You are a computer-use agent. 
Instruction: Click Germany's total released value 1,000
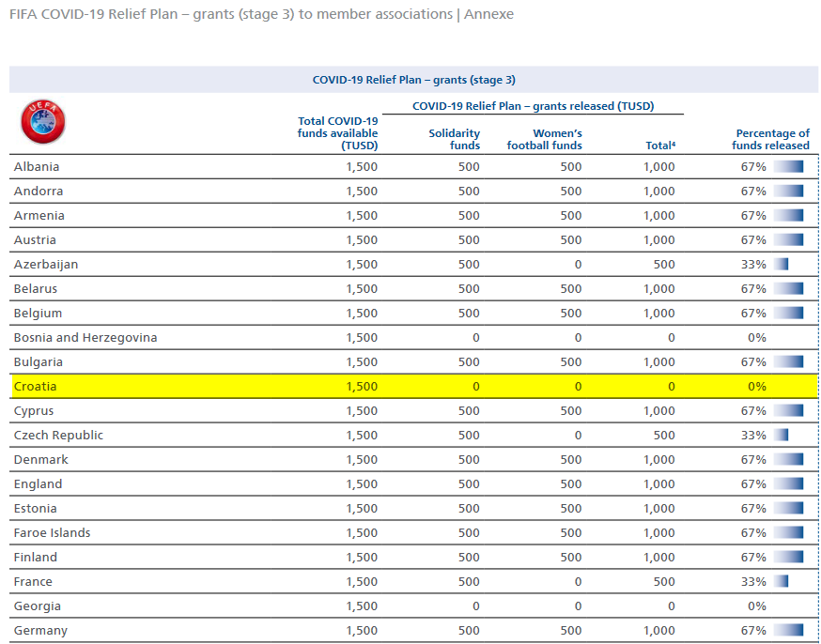(659, 631)
